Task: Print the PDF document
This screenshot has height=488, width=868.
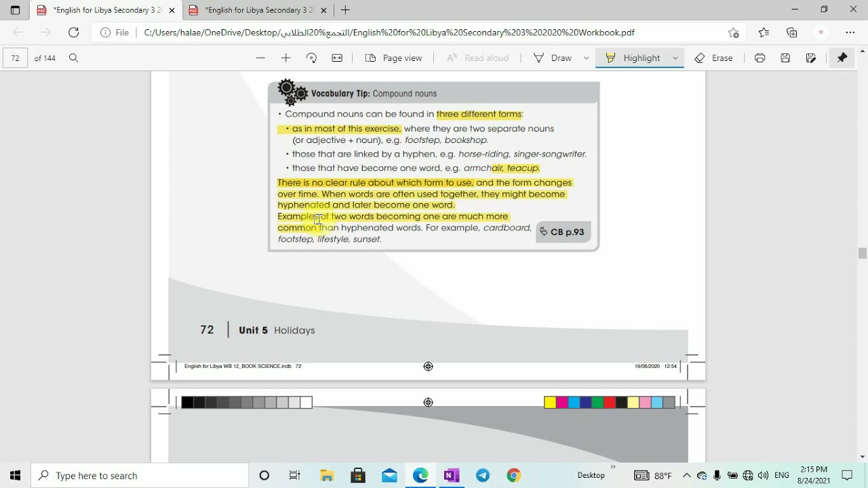Action: [760, 58]
